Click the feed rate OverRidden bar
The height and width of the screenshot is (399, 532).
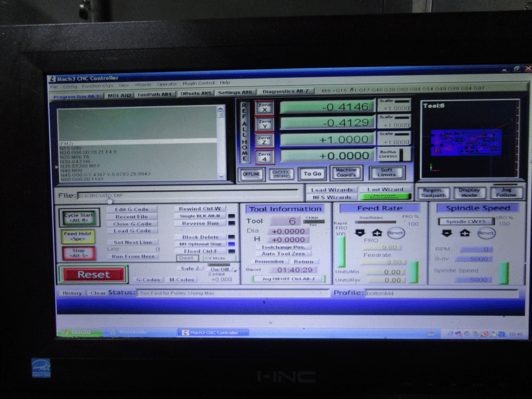pyautogui.click(x=375, y=222)
